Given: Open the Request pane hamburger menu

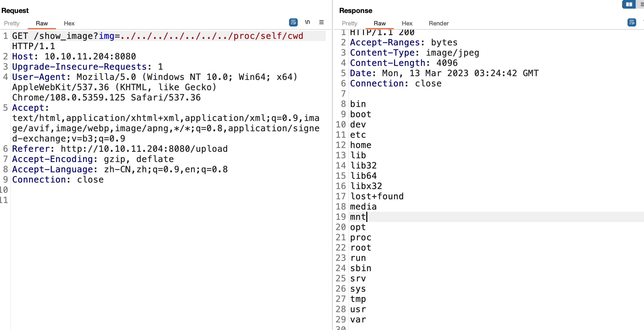Looking at the screenshot, I should pos(321,22).
